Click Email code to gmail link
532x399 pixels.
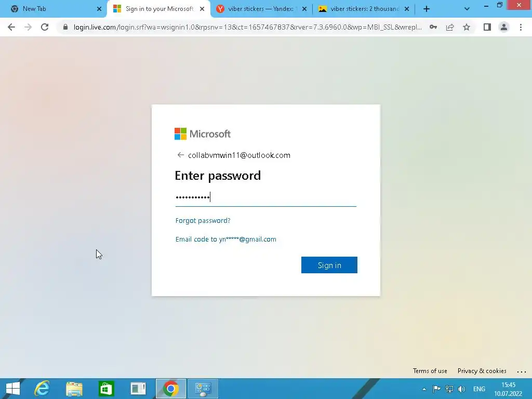tap(225, 239)
